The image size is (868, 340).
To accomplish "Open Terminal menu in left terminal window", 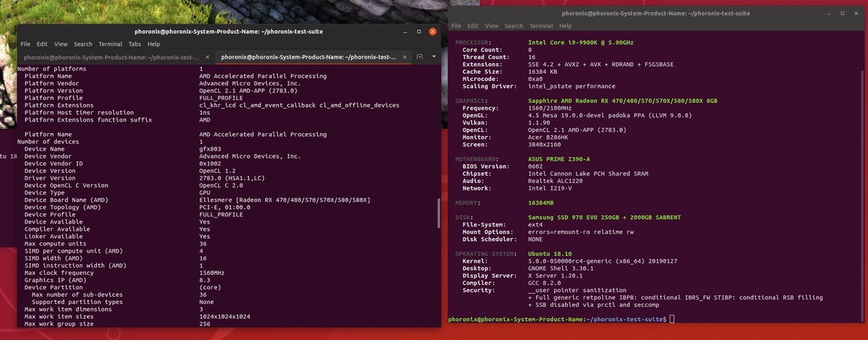I will [111, 44].
